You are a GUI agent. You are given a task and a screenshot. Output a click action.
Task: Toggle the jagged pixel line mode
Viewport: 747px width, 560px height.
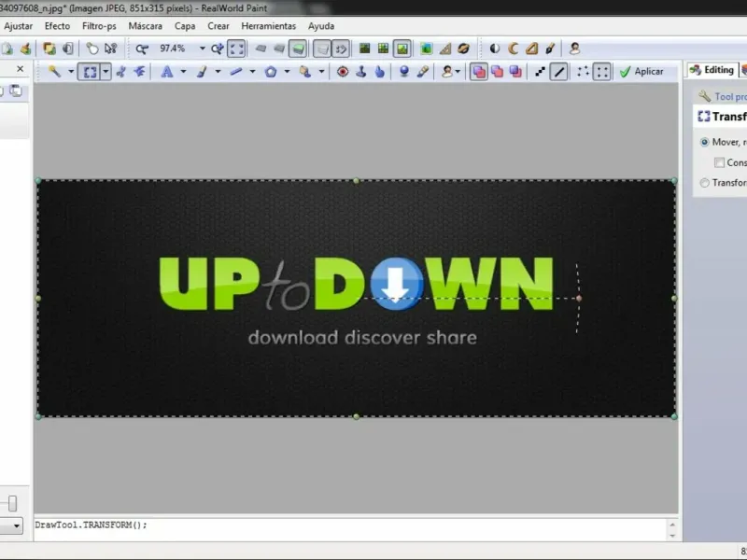pyautogui.click(x=540, y=72)
